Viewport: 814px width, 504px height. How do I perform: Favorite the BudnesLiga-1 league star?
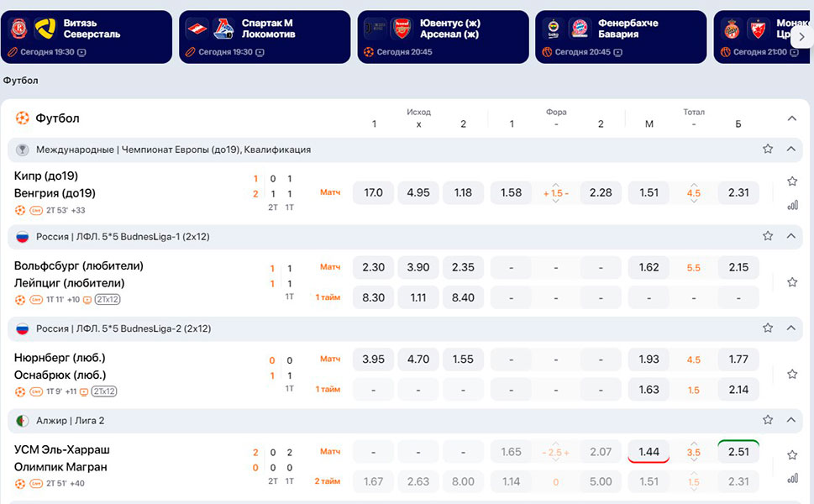(x=767, y=237)
